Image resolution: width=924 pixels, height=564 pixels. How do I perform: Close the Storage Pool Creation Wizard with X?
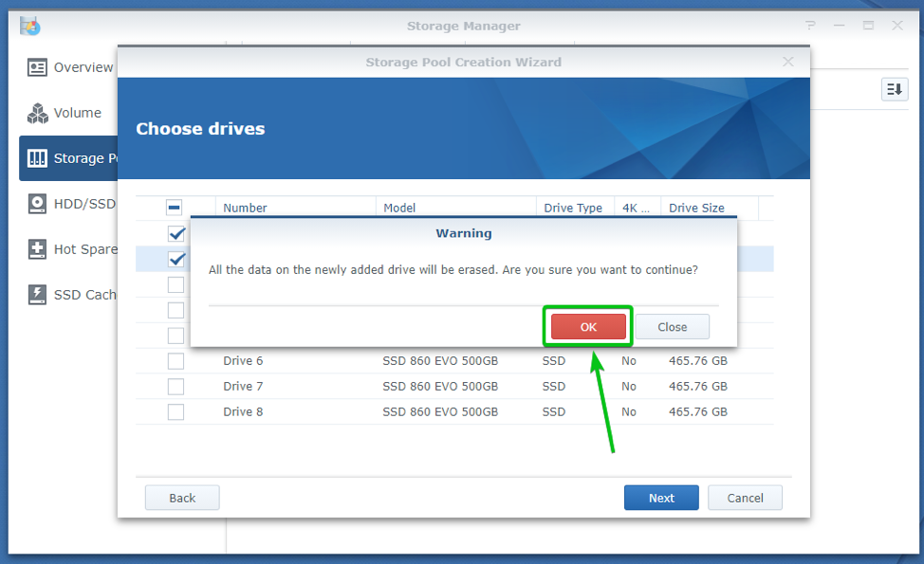788,62
